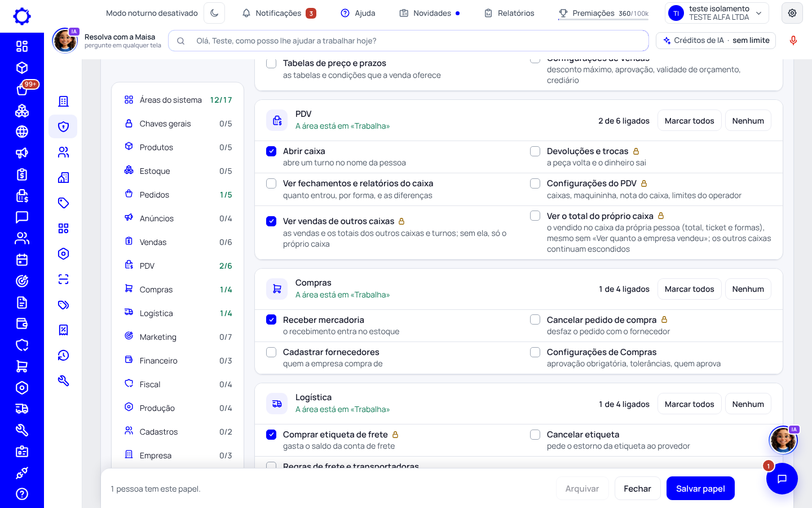Open the Ajuda menu item
Image resolution: width=812 pixels, height=508 pixels.
click(358, 13)
